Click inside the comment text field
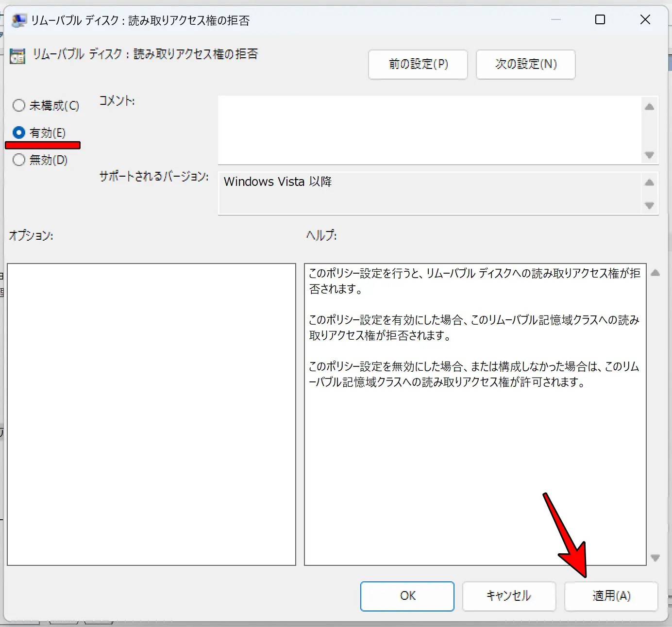 tap(429, 130)
